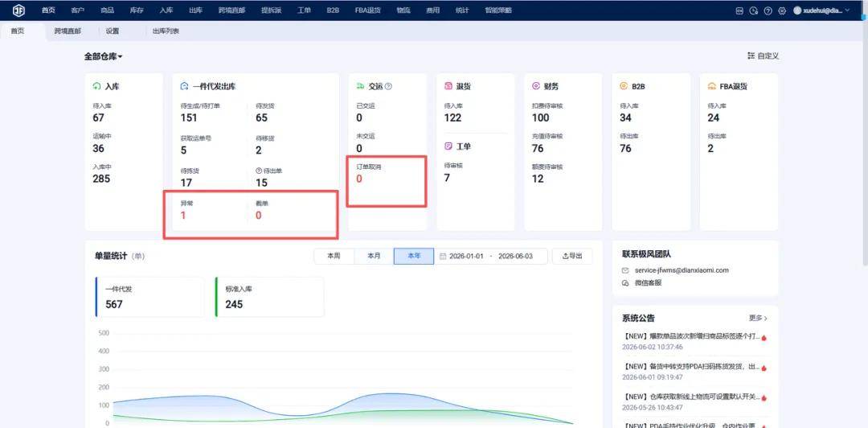
Task: Click the JF logo icon in the navbar
Action: point(19,10)
